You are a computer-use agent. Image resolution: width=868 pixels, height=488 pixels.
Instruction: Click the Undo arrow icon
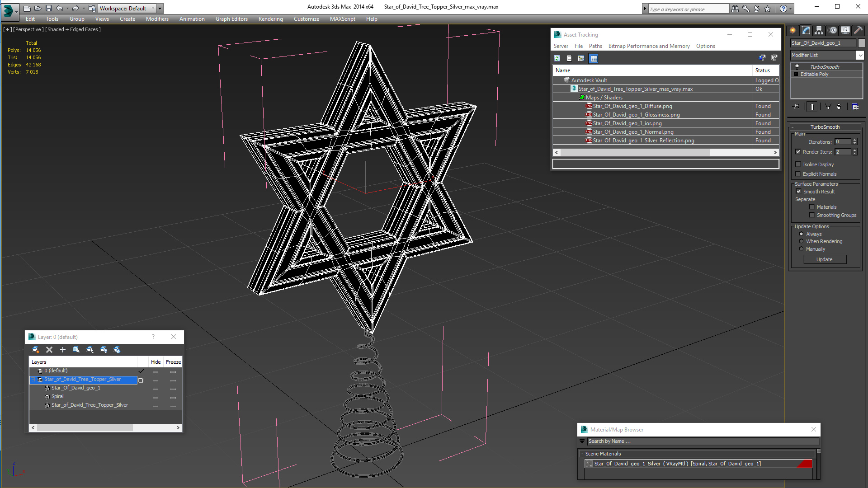point(59,8)
